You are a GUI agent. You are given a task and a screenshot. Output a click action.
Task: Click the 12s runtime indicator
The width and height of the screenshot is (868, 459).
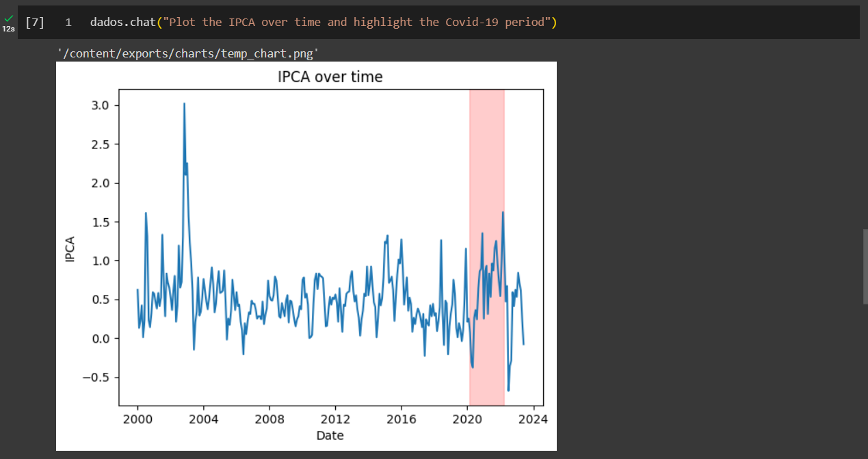9,29
